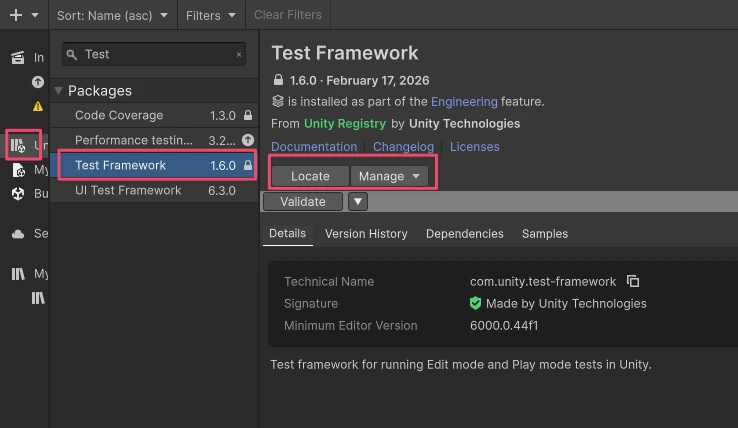This screenshot has height=428, width=738.
Task: Collapse the Packages group triangle
Action: coord(58,91)
